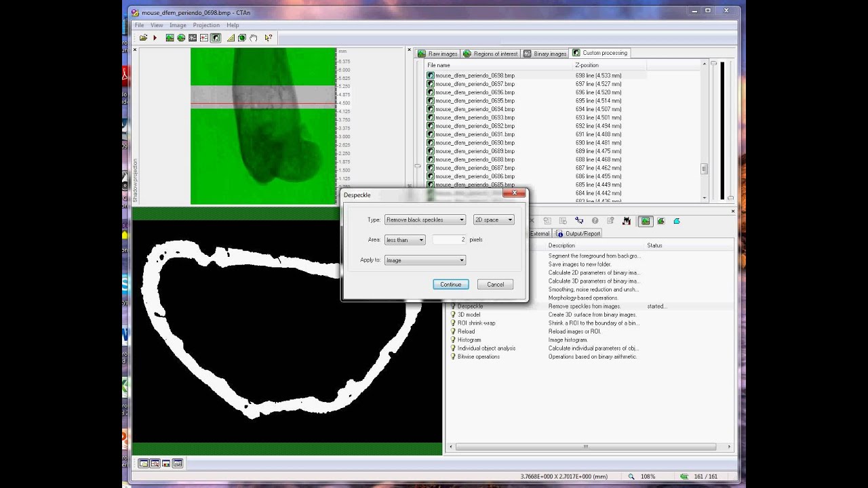Open the Area 'less than' dropdown
The height and width of the screenshot is (488, 868).
point(405,240)
